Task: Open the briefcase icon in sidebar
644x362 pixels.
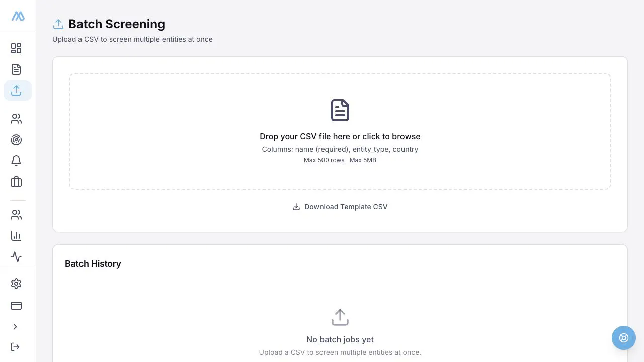Action: pos(16,182)
